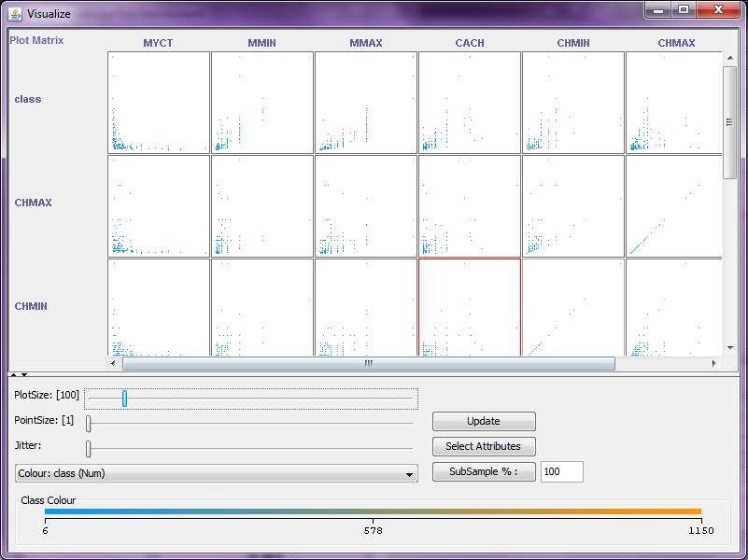Click the vertical scrollbar thumb

(730, 122)
